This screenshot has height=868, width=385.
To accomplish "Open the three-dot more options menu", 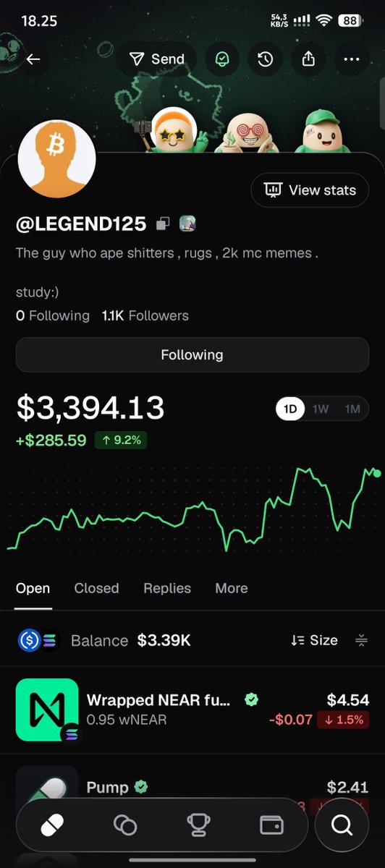I will pos(352,59).
